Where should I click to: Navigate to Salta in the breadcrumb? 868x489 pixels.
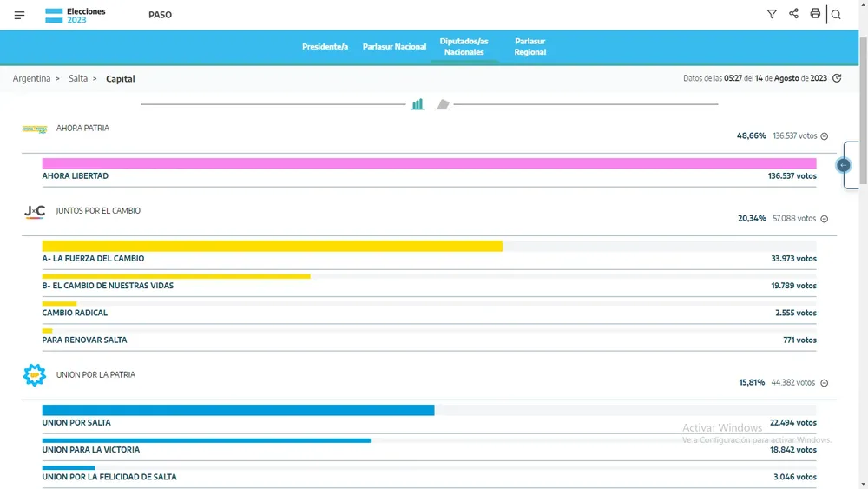(x=78, y=78)
